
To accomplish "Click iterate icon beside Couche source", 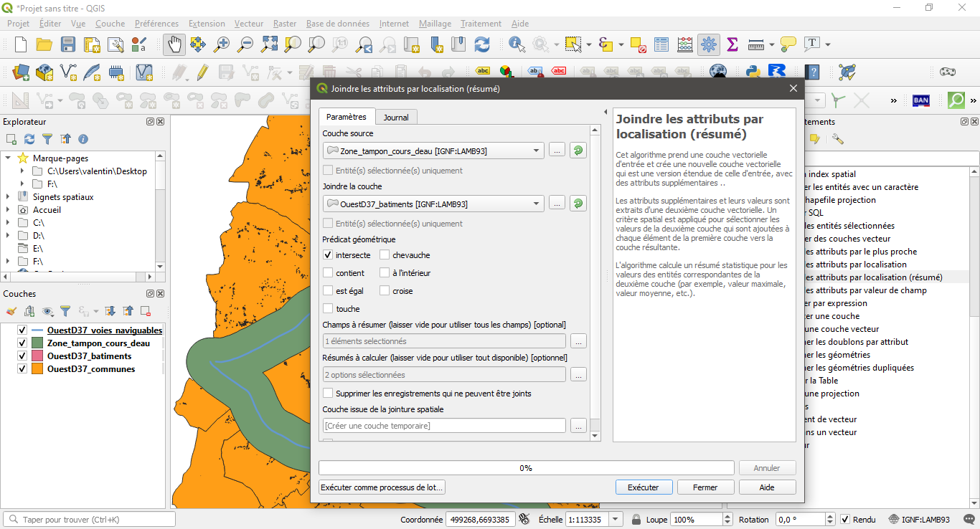I will [578, 151].
